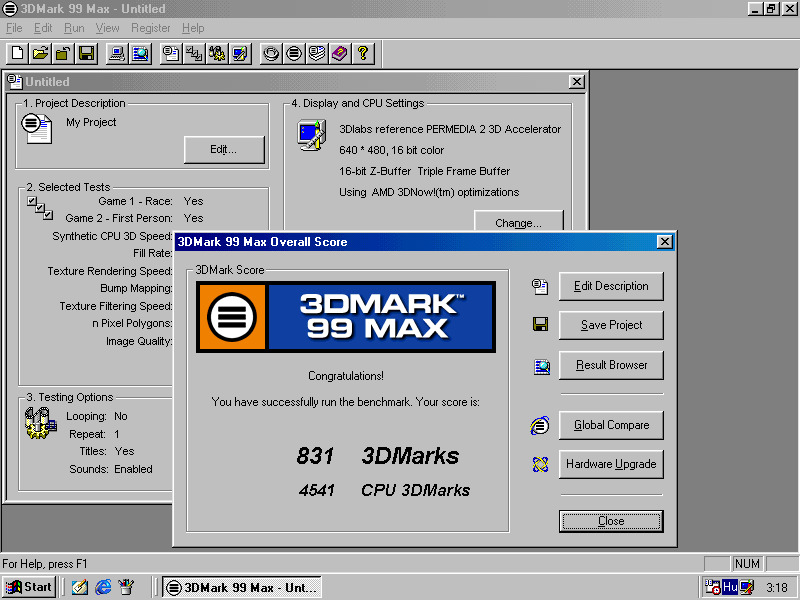Viewport: 800px width, 600px height.
Task: Click the project description document toolbar icon
Action: coord(171,53)
